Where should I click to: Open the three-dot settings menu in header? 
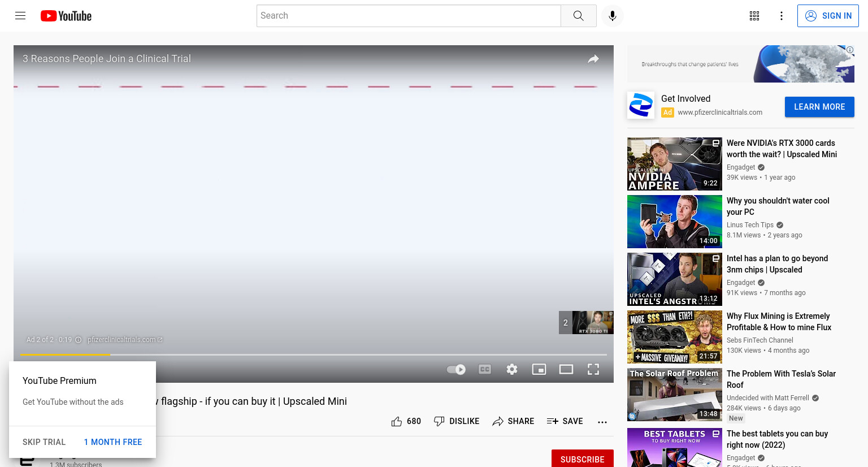tap(782, 16)
